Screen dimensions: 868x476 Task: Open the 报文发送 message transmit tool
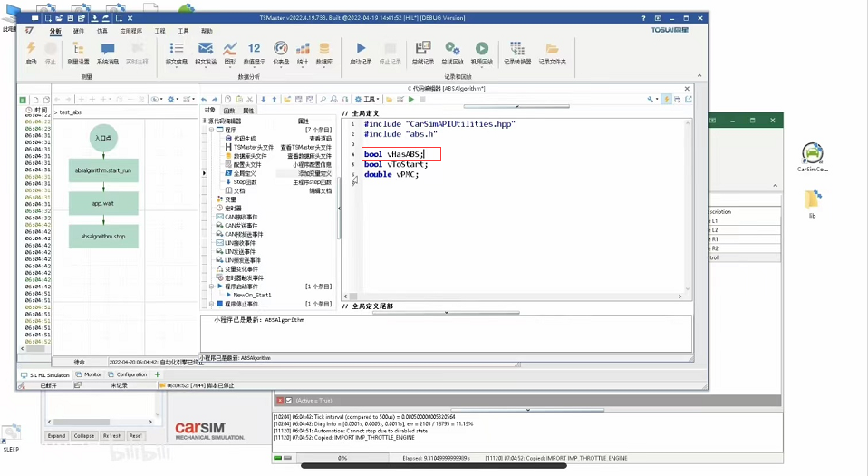(x=205, y=52)
